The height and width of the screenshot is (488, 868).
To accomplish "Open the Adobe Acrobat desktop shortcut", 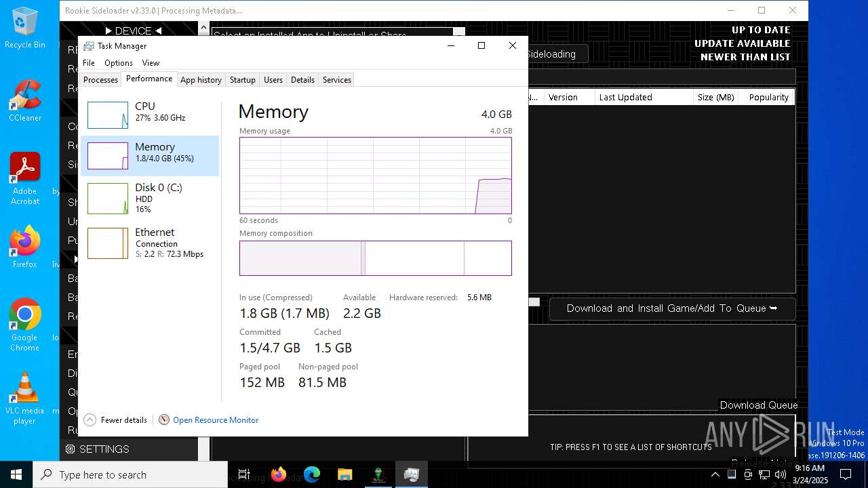I will pyautogui.click(x=25, y=178).
